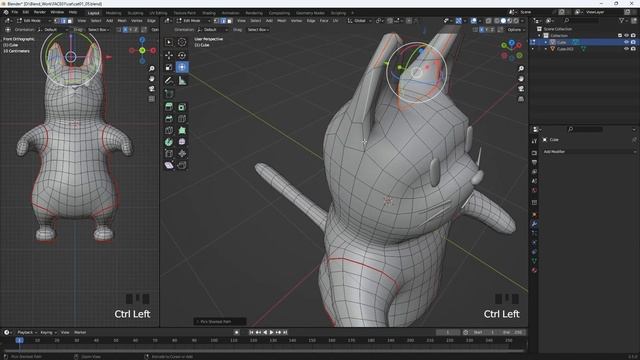Select the Shear tool
The width and height of the screenshot is (640, 360).
(x=169, y=165)
